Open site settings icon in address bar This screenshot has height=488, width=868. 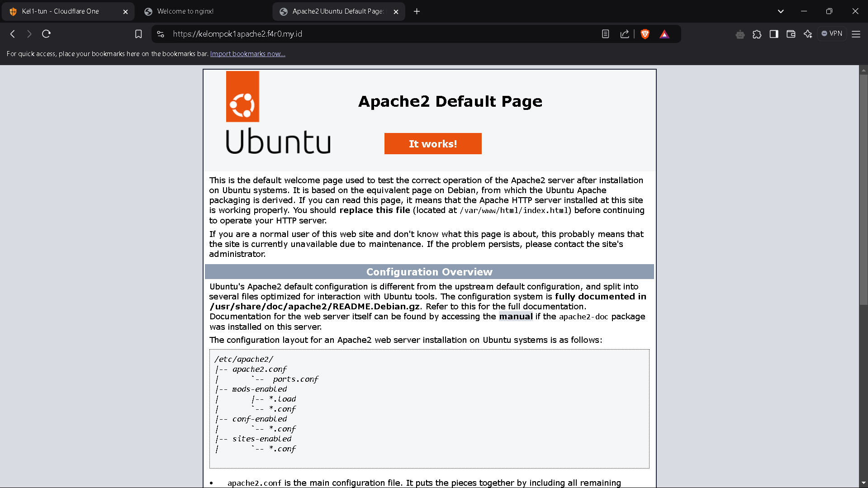click(161, 34)
